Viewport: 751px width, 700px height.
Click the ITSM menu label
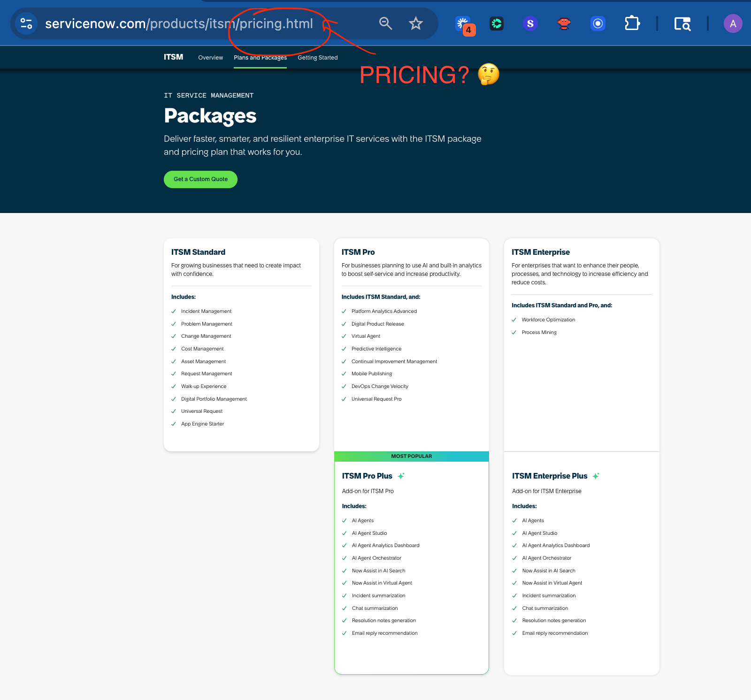(x=173, y=57)
